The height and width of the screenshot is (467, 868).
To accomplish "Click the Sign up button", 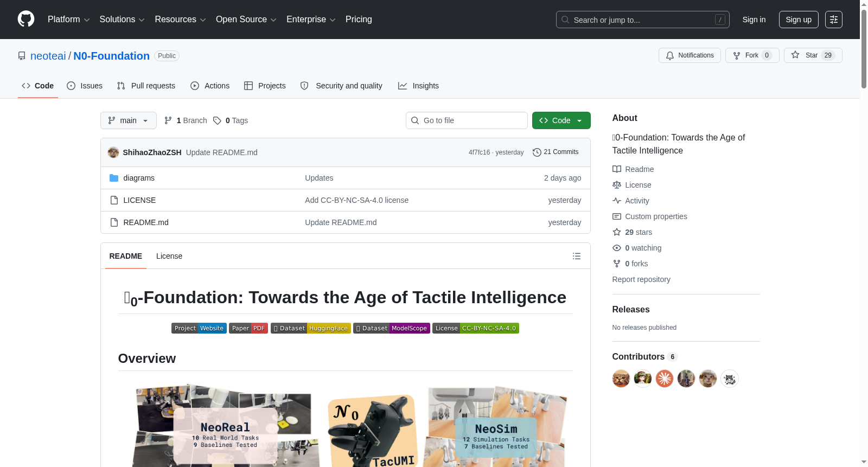I will (799, 20).
